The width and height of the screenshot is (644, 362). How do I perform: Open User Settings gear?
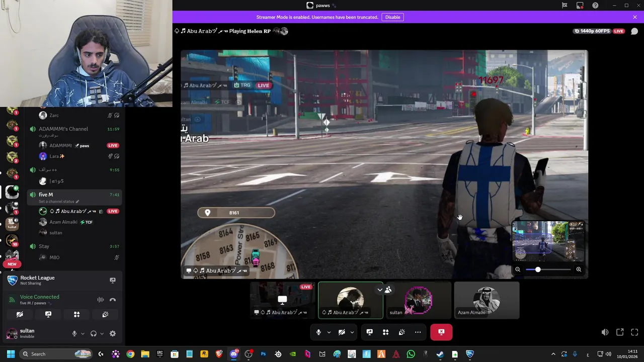point(113,333)
